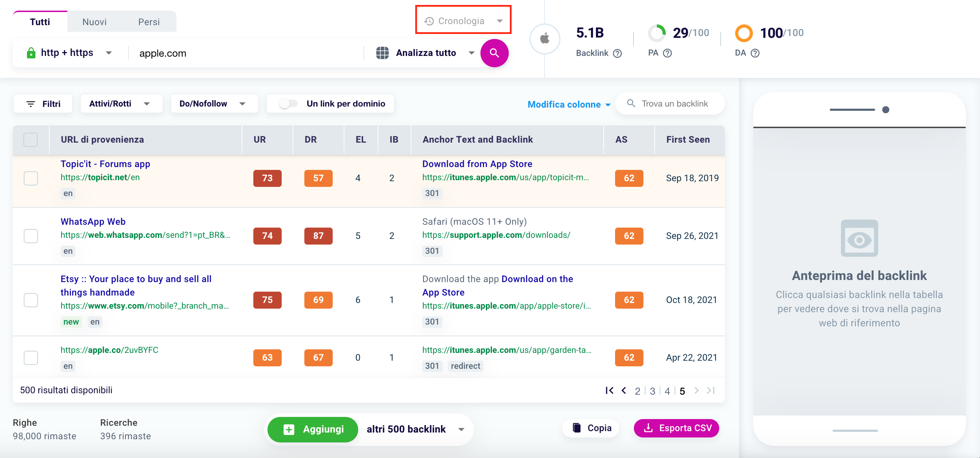980x458 pixels.
Task: Click the DR 87 score badge
Action: click(318, 236)
